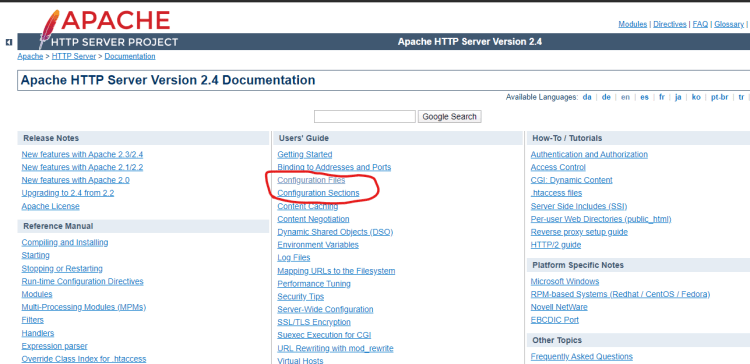Open Mapping URLs to the Filesystem
Image resolution: width=750 pixels, height=364 pixels.
(336, 271)
